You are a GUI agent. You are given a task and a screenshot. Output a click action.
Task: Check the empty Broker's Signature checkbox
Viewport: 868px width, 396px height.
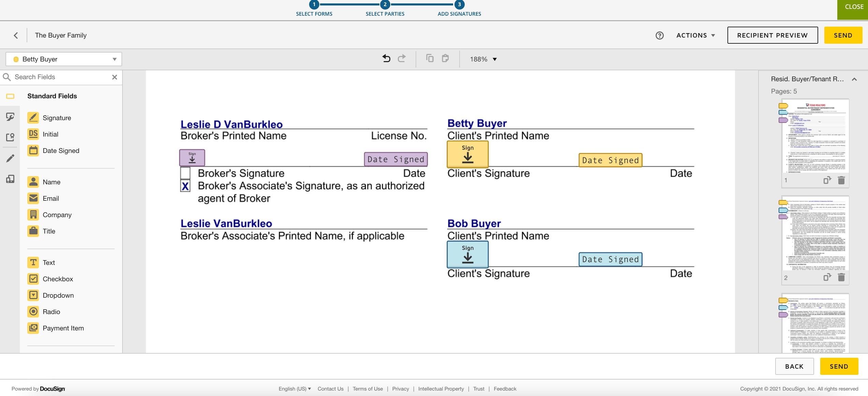[185, 173]
